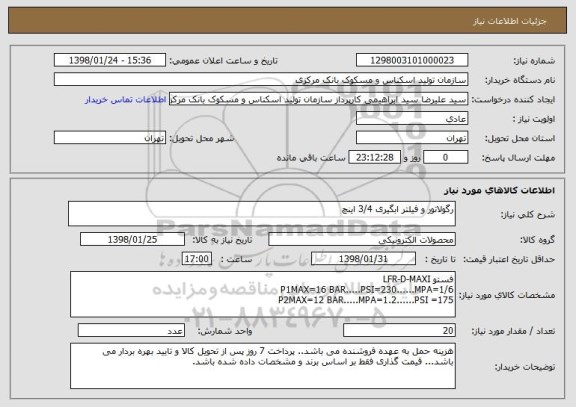This screenshot has height=407, width=576.
Task: Click the label واحد شمارش
Action: point(225,331)
